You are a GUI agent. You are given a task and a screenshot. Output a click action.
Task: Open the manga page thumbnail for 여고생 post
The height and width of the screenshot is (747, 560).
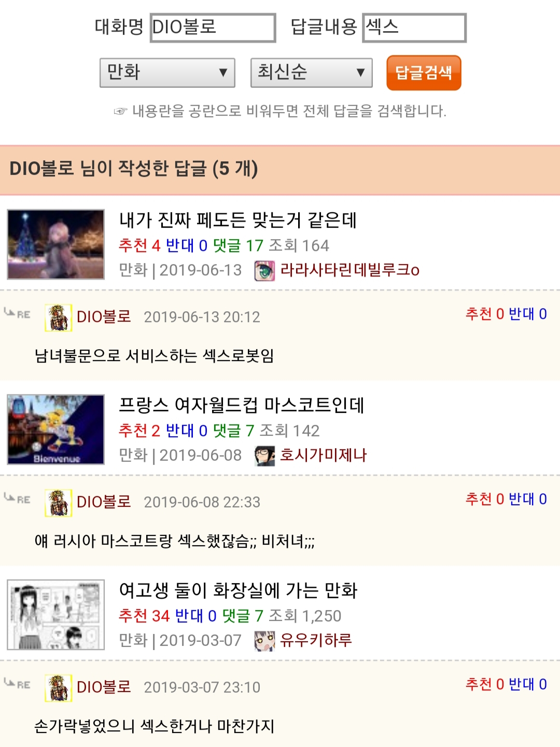[x=56, y=615]
